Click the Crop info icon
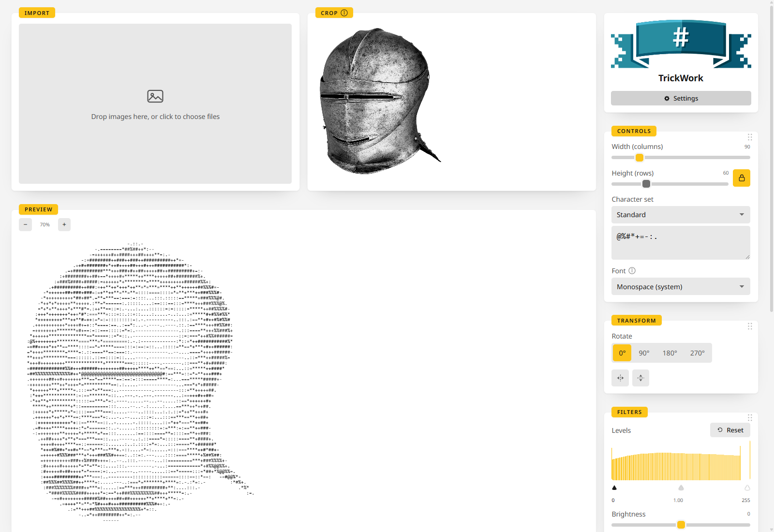Viewport: 774px width, 532px height. 344,13
